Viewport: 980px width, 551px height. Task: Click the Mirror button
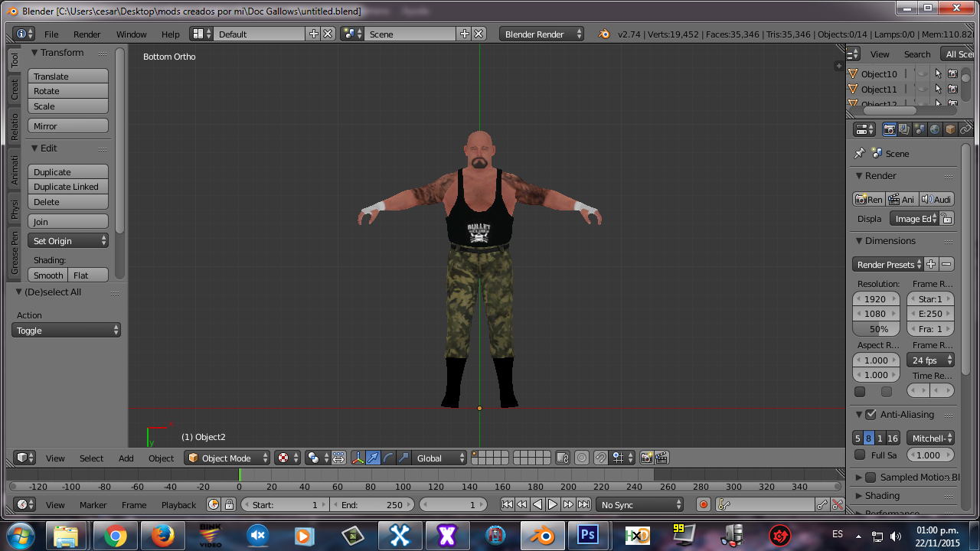[x=68, y=126]
